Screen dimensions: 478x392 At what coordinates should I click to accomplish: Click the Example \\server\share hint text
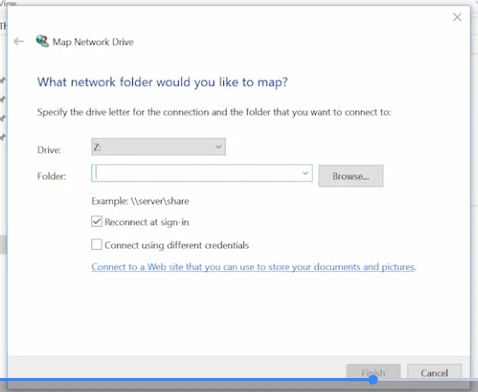(x=140, y=201)
